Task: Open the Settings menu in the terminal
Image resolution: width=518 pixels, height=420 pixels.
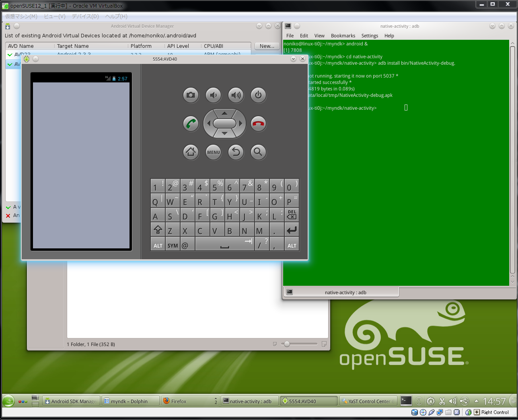Action: click(x=370, y=36)
